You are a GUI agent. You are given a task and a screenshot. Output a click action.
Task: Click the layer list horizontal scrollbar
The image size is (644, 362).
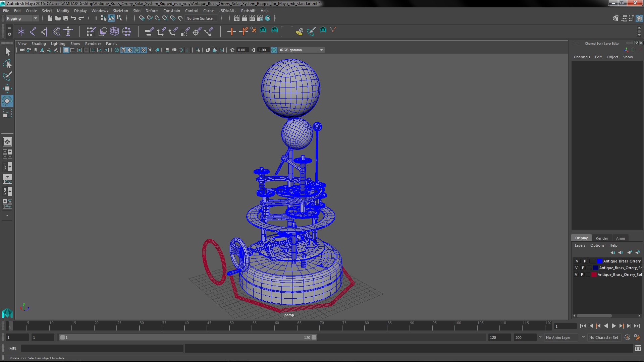[594, 316]
